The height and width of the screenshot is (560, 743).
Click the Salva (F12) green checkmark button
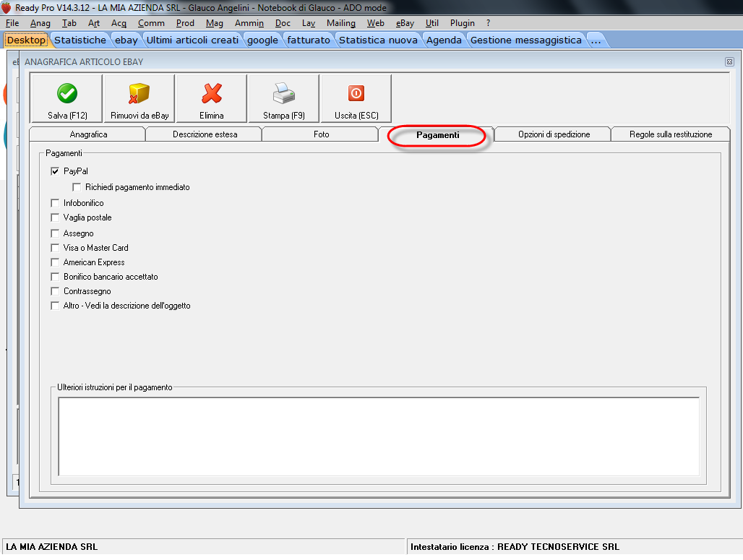pyautogui.click(x=66, y=99)
